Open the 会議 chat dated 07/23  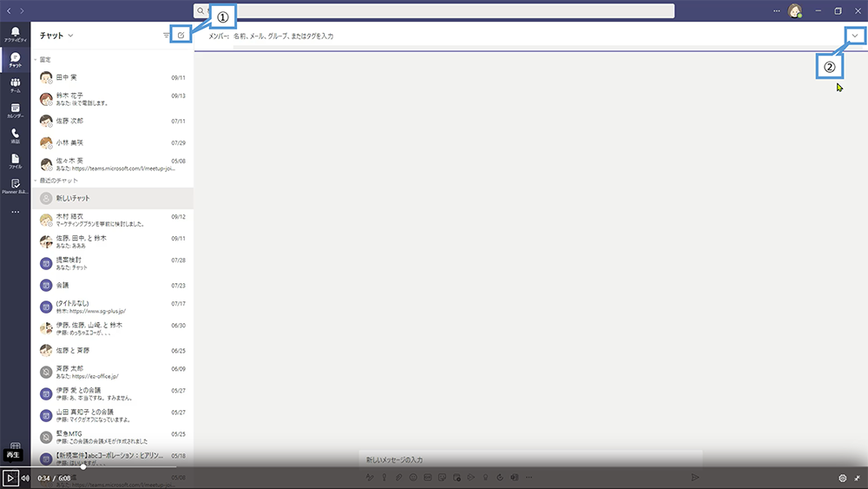pyautogui.click(x=112, y=285)
